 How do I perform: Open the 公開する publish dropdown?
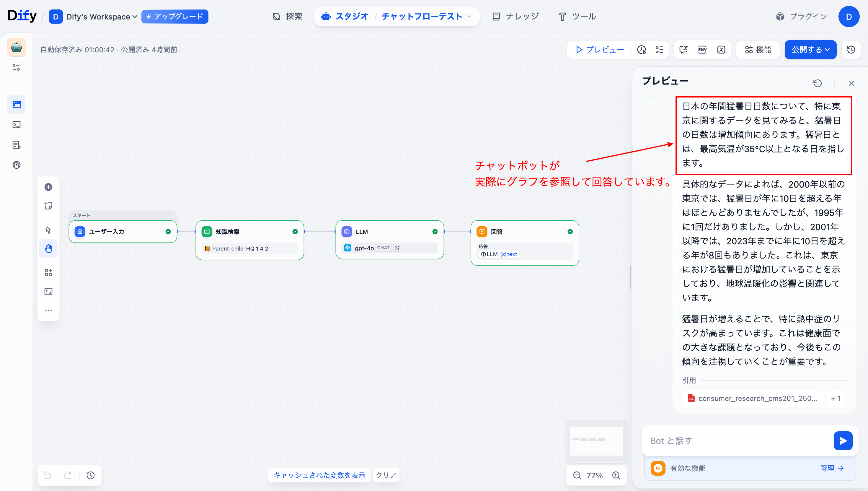(x=810, y=50)
